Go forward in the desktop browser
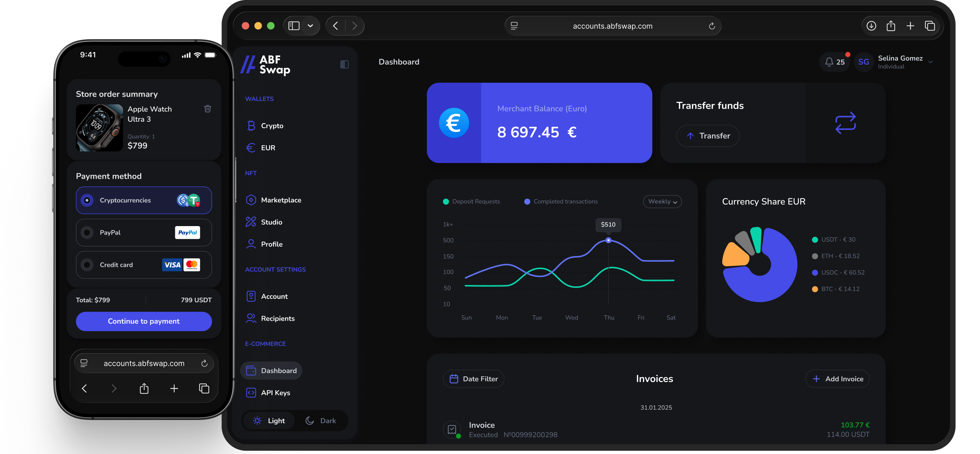Viewport: 980px width, 454px height. pyautogui.click(x=354, y=26)
